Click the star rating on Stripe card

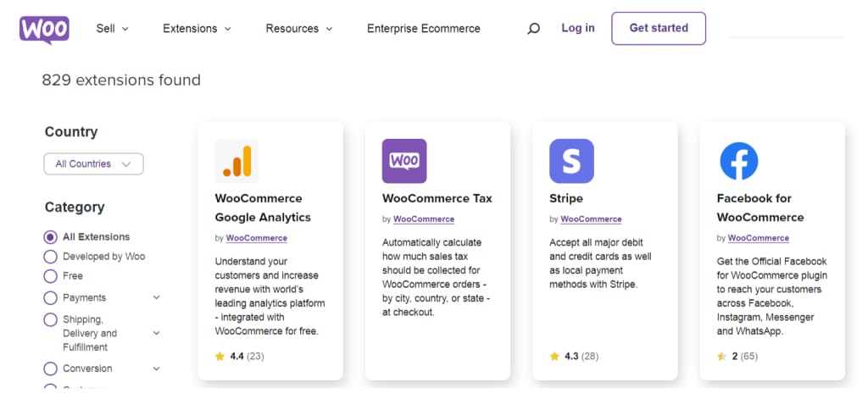click(554, 357)
